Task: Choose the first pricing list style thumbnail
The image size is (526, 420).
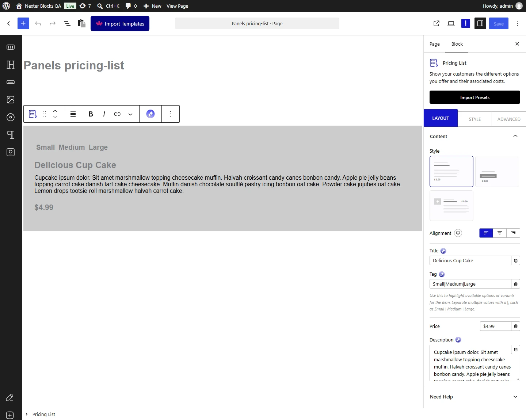Action: pos(451,171)
